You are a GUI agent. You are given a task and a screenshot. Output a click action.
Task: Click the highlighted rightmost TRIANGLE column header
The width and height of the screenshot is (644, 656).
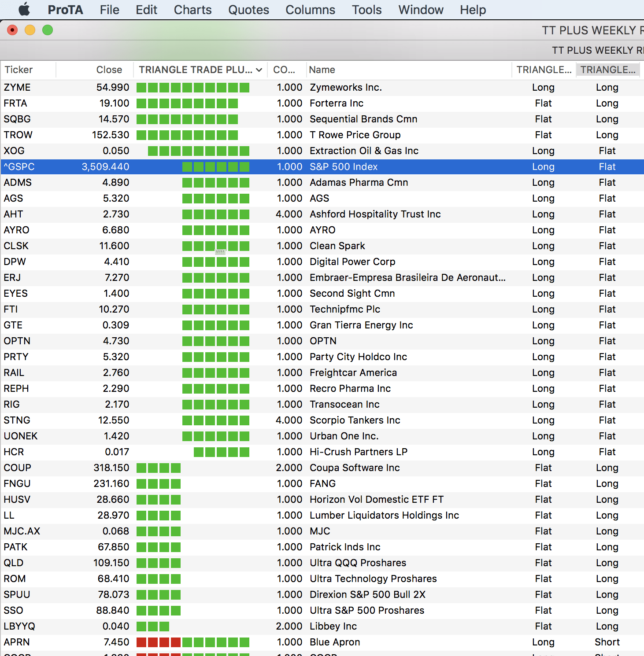tap(607, 70)
